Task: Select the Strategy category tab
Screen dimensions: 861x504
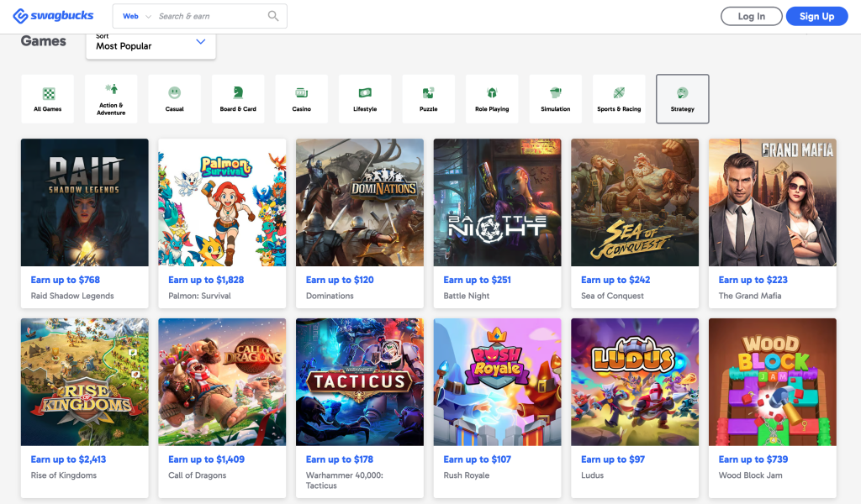Action: [682, 99]
